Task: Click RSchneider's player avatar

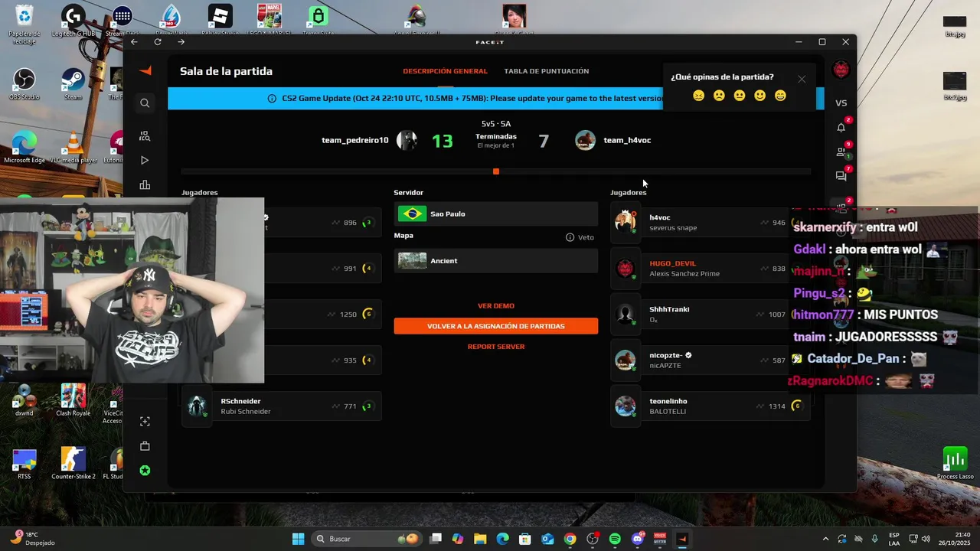Action: click(x=198, y=406)
